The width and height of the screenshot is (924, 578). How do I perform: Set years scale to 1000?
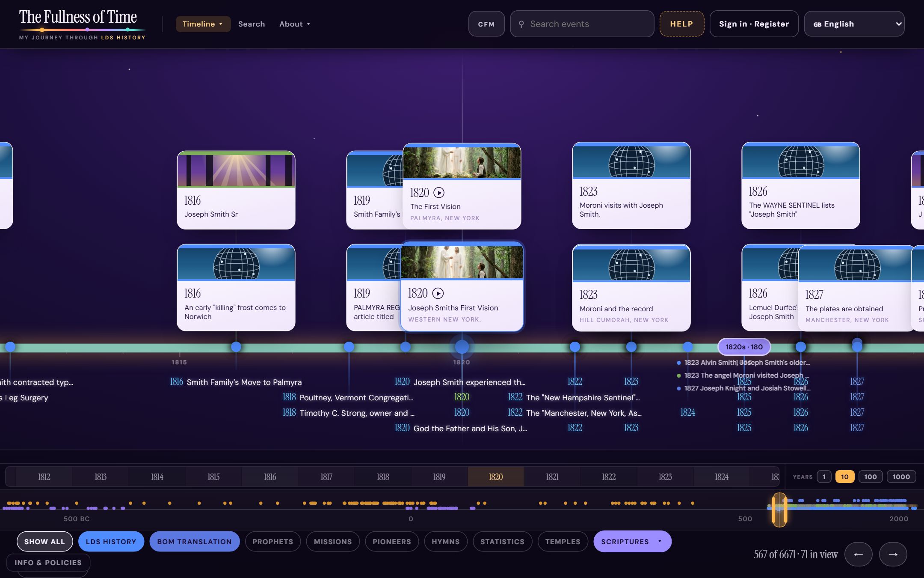(901, 477)
